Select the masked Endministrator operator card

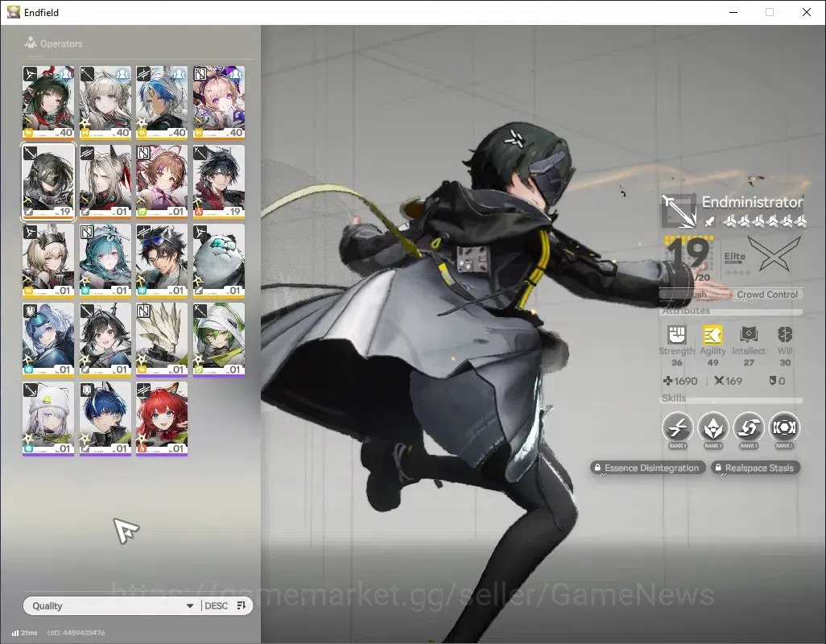48,181
